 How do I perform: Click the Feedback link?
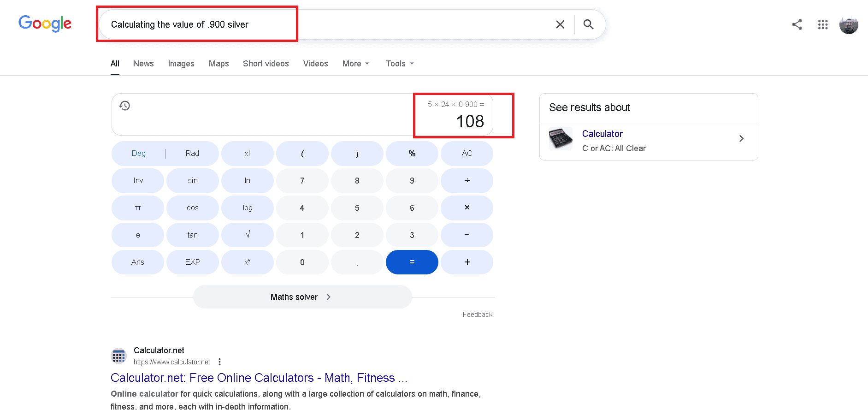click(477, 314)
